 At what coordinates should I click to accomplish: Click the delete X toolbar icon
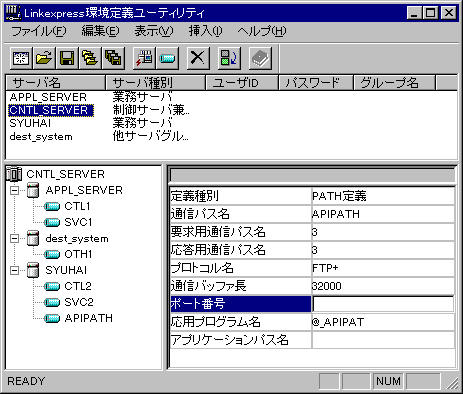point(198,58)
